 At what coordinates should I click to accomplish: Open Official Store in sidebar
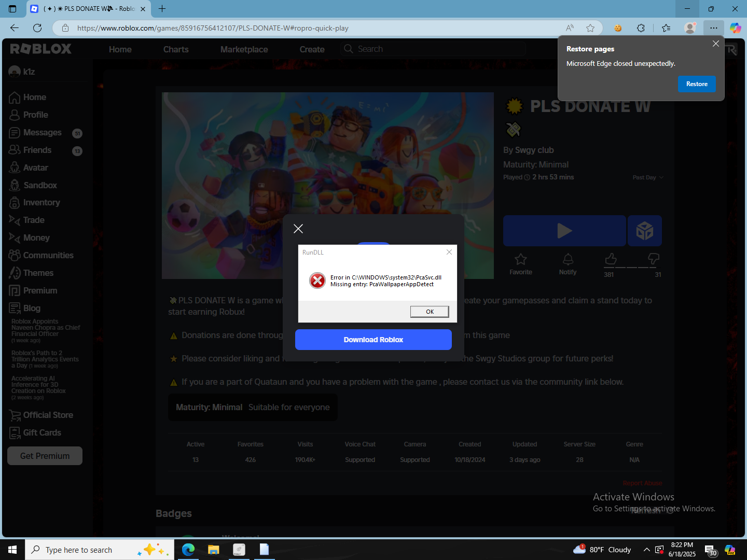(x=41, y=415)
